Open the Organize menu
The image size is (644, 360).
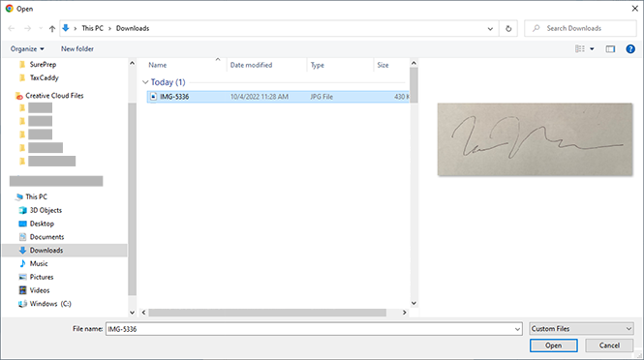27,48
